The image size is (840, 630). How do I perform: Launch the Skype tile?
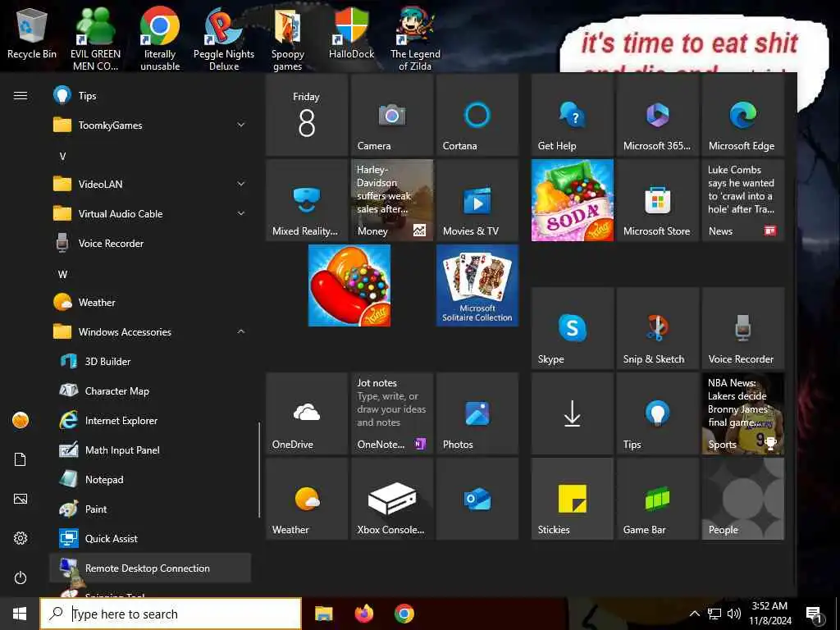[572, 328]
